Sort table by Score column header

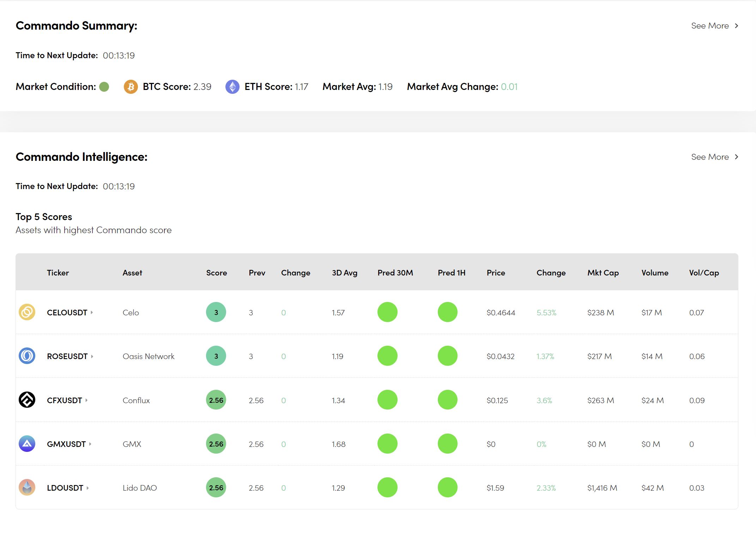tap(216, 273)
